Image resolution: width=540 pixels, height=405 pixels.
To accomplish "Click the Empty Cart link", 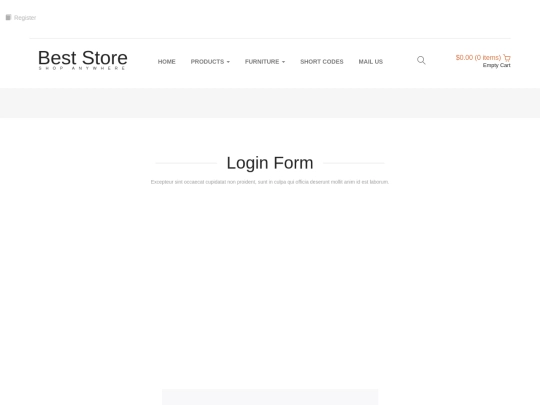I will [496, 65].
